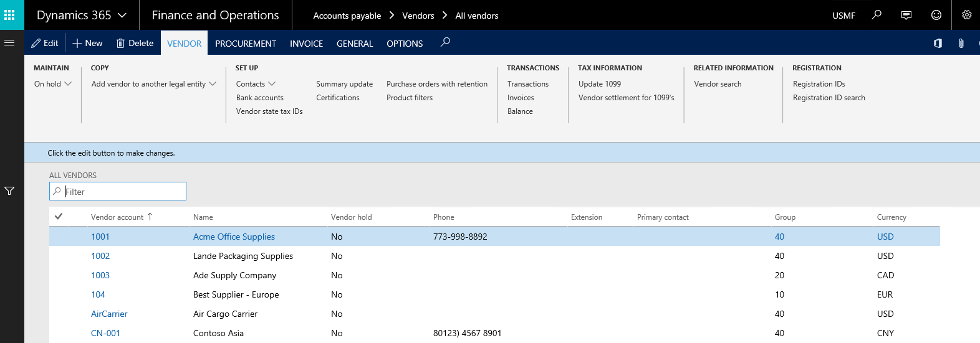
Task: Open Certifications
Action: [338, 98]
